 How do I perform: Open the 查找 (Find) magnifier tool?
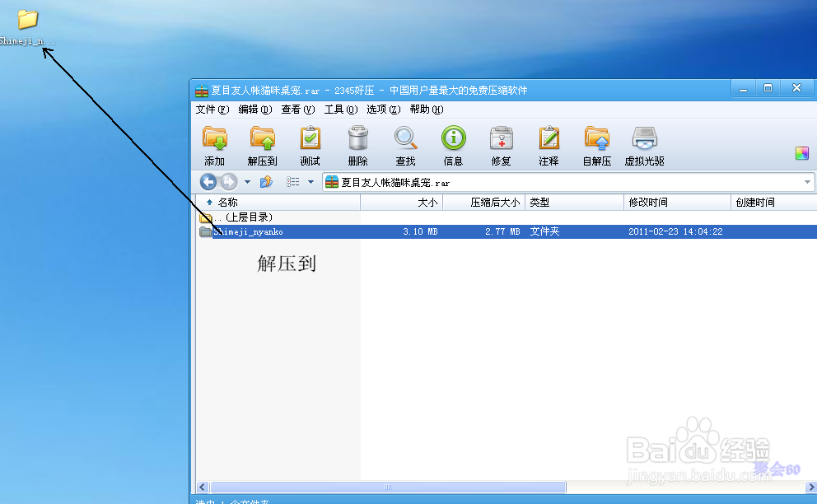[405, 146]
